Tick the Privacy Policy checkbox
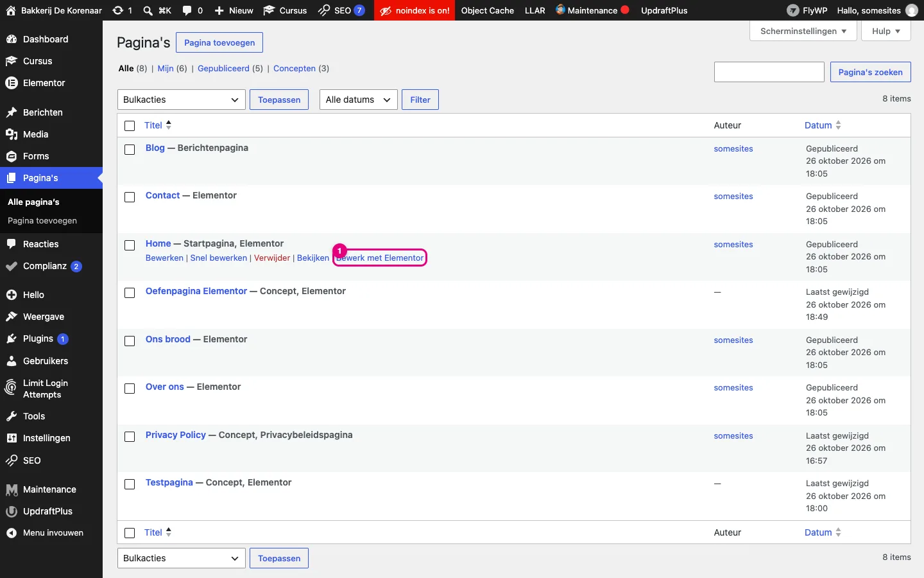Image resolution: width=924 pixels, height=578 pixels. coord(130,437)
